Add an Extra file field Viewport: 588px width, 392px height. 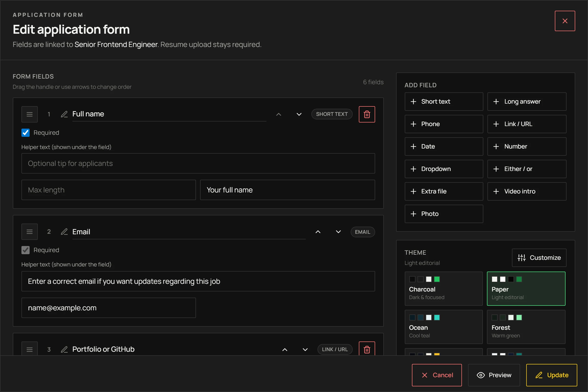(x=444, y=191)
